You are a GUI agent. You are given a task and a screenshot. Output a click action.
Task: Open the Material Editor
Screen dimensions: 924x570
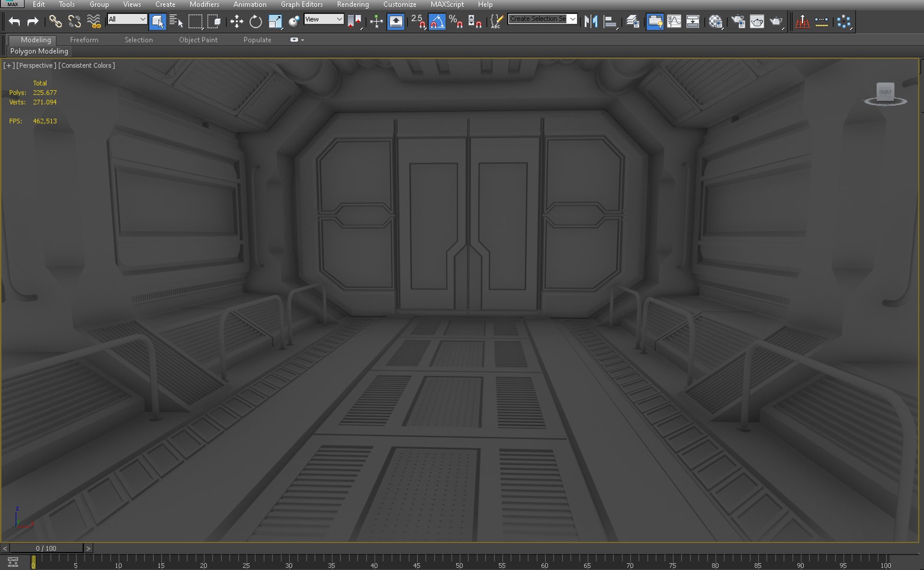click(715, 22)
